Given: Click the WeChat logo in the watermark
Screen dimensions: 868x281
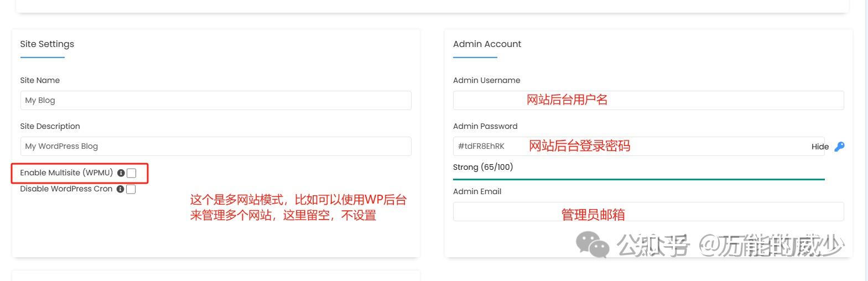Looking at the screenshot, I should (x=591, y=244).
